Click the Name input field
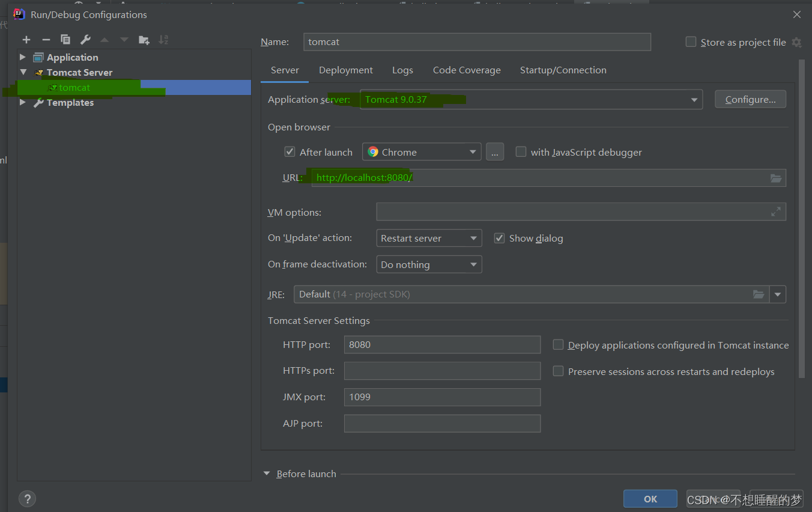The height and width of the screenshot is (512, 812). click(x=477, y=42)
